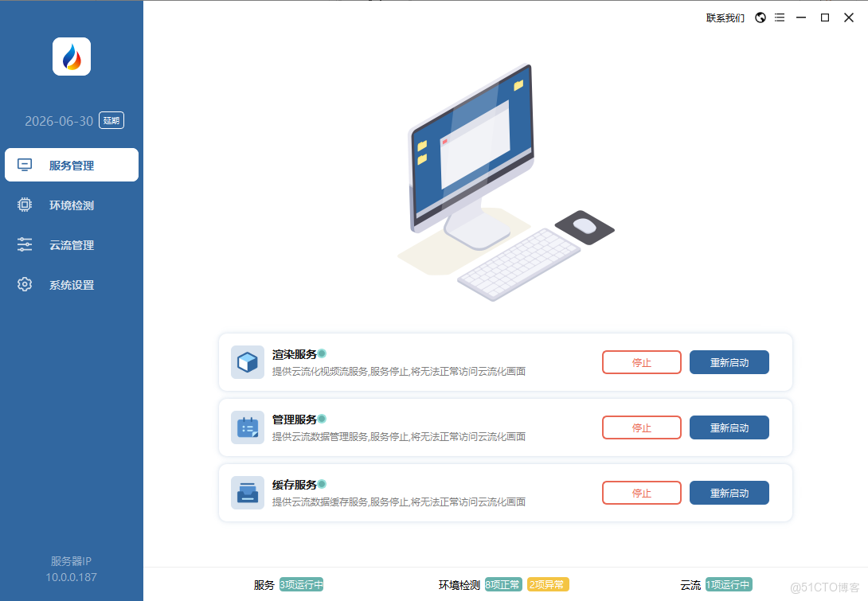Open the 联系我们 contact link

(x=723, y=17)
